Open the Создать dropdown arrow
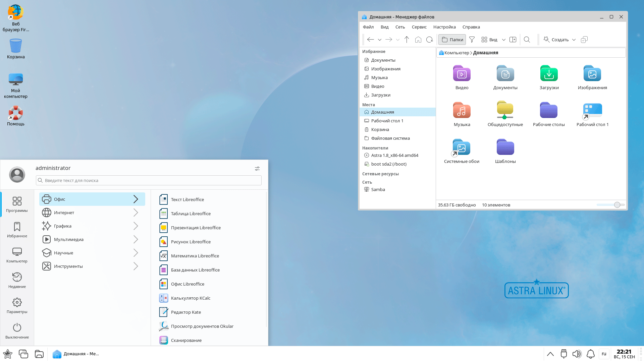 [574, 40]
